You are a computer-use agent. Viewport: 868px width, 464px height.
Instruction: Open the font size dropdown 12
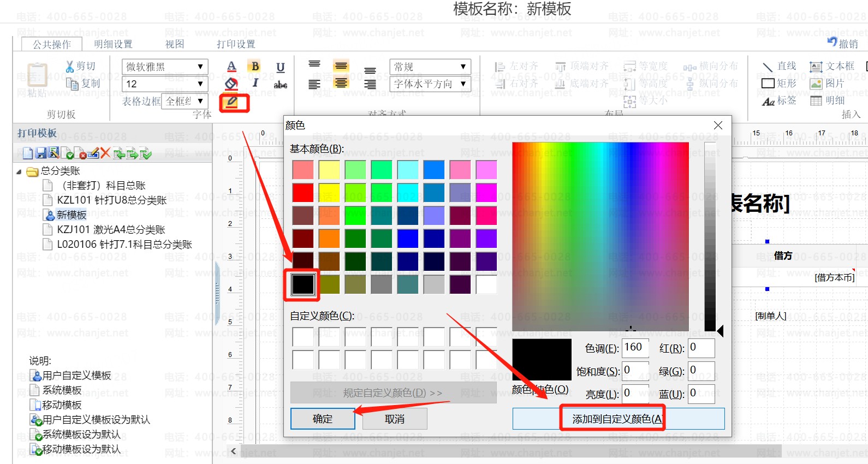(x=165, y=84)
